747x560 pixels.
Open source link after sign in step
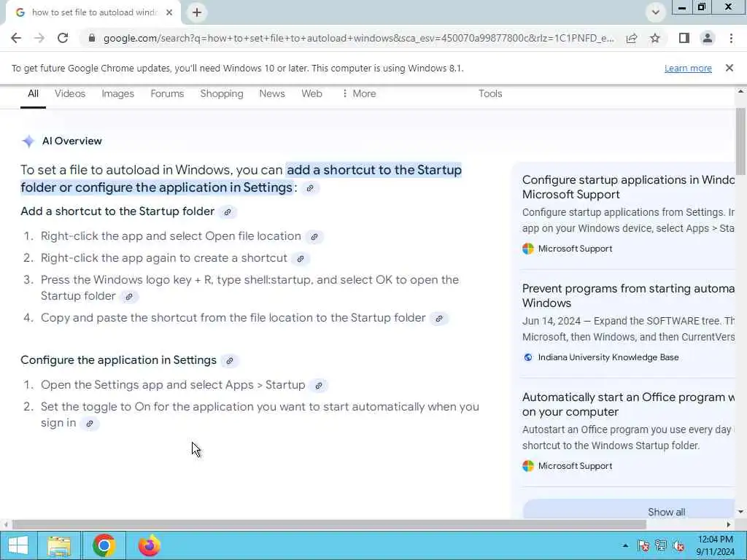point(90,424)
